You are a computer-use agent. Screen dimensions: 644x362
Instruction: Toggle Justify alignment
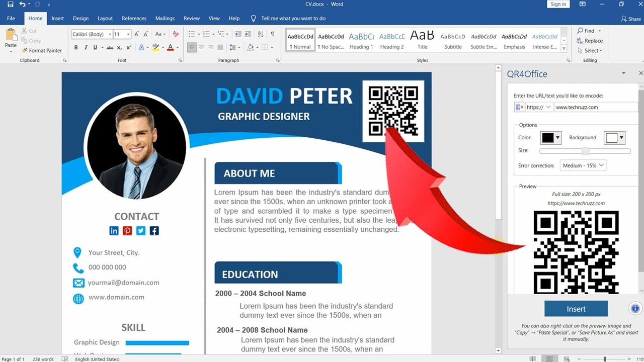pyautogui.click(x=221, y=48)
